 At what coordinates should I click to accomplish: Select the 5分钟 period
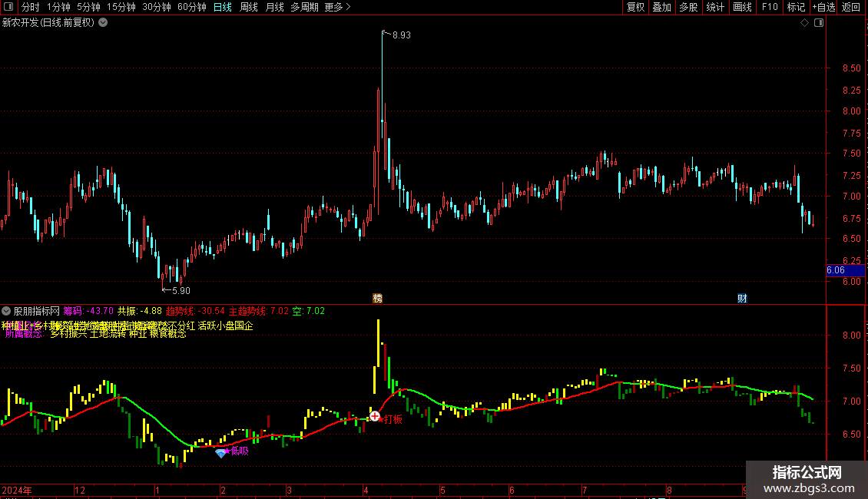coord(88,7)
